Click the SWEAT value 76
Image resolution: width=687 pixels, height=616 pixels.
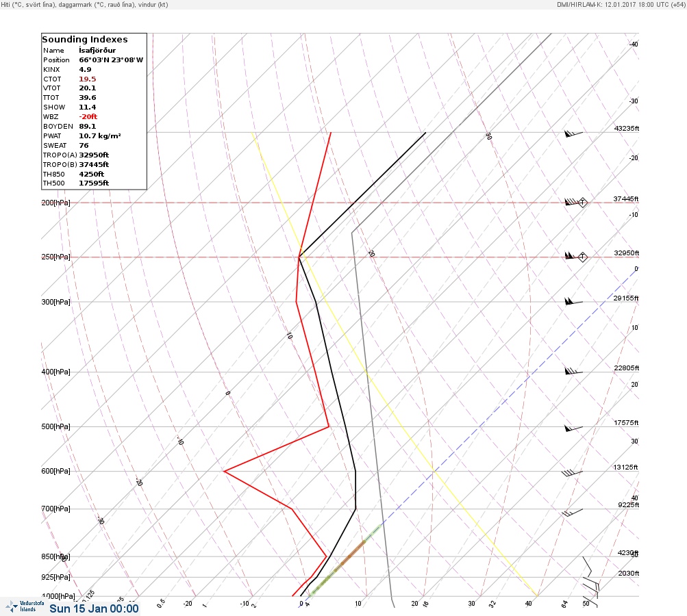click(84, 145)
